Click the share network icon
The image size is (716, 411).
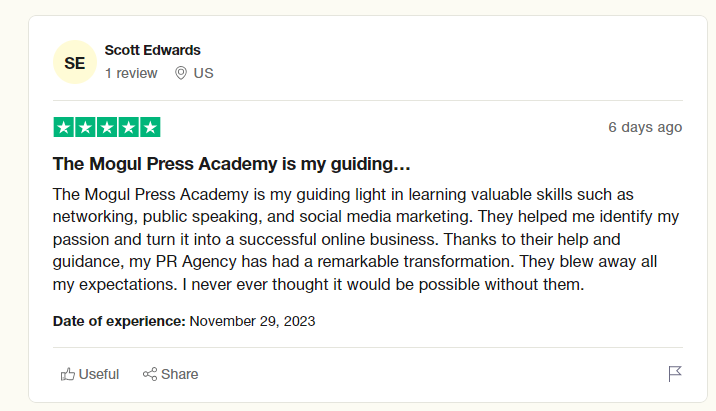click(x=150, y=374)
